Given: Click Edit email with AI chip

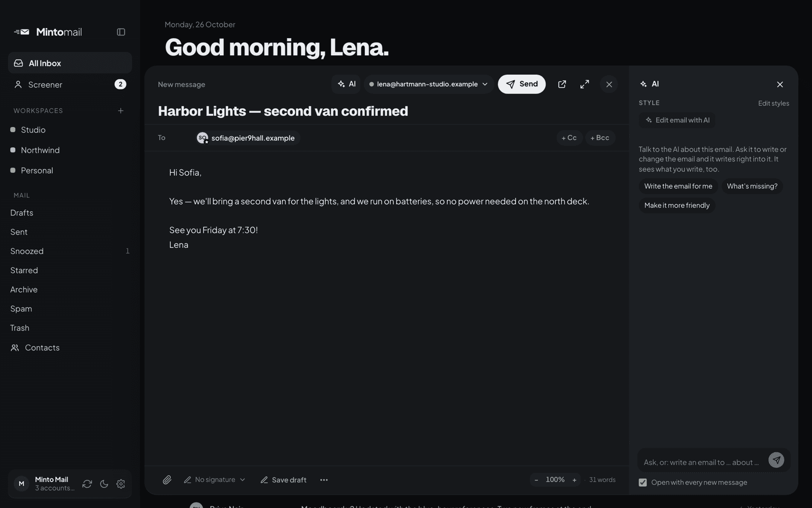Looking at the screenshot, I should pos(677,120).
